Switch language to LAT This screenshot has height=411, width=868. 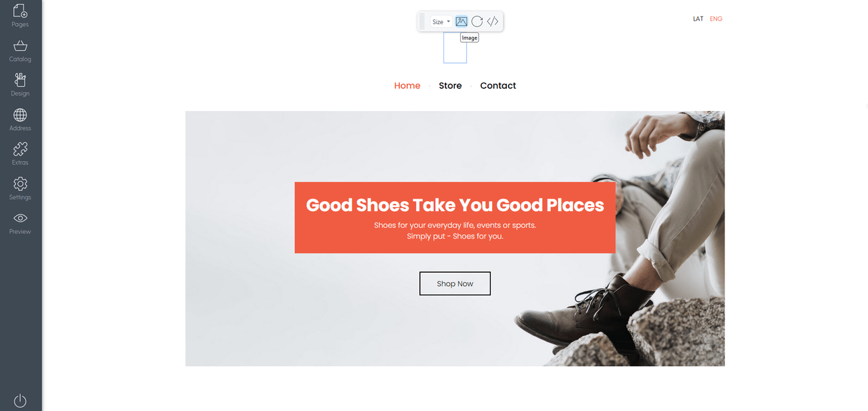[x=698, y=19]
